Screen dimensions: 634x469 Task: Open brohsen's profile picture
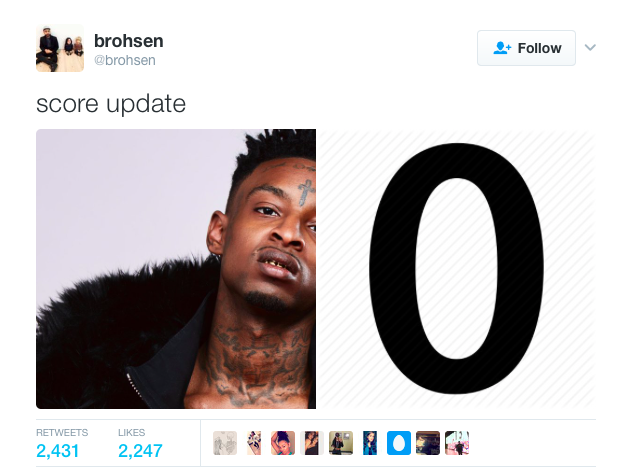[x=60, y=48]
